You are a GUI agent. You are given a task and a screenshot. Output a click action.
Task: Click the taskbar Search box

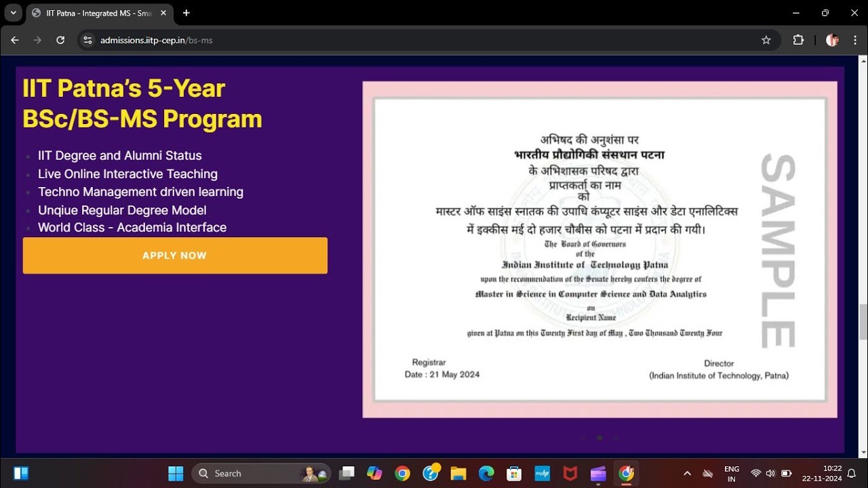[x=261, y=473]
